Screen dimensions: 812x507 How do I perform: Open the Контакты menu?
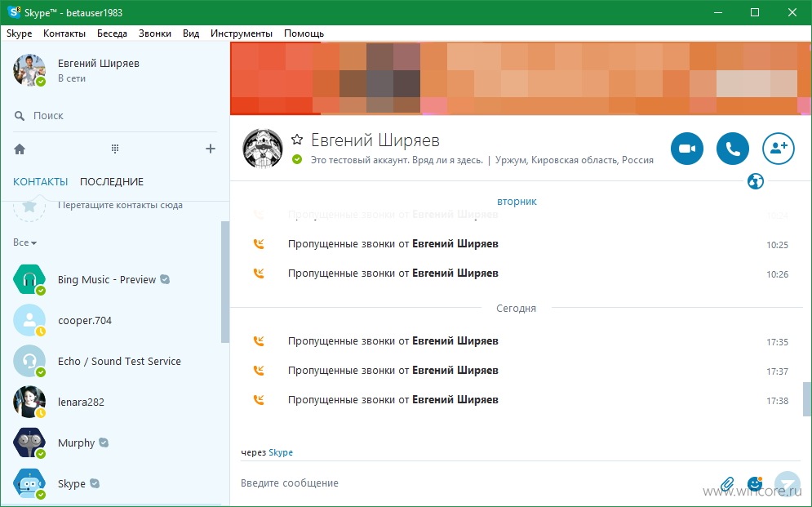coord(64,33)
